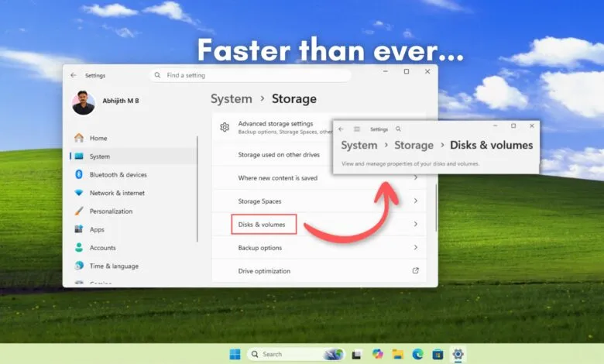Click System breadcrumb in Disks & volumes window
Viewport: 604px width, 364px height.
[359, 146]
